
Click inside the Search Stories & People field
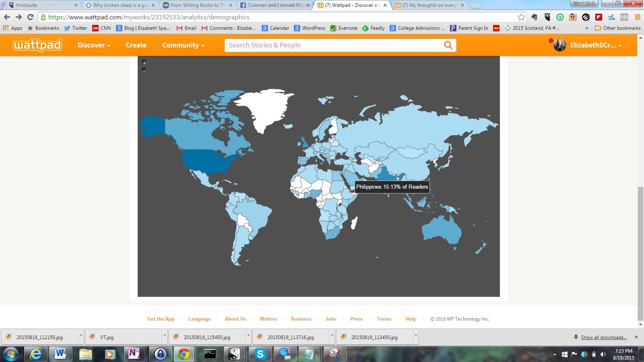coord(322,45)
